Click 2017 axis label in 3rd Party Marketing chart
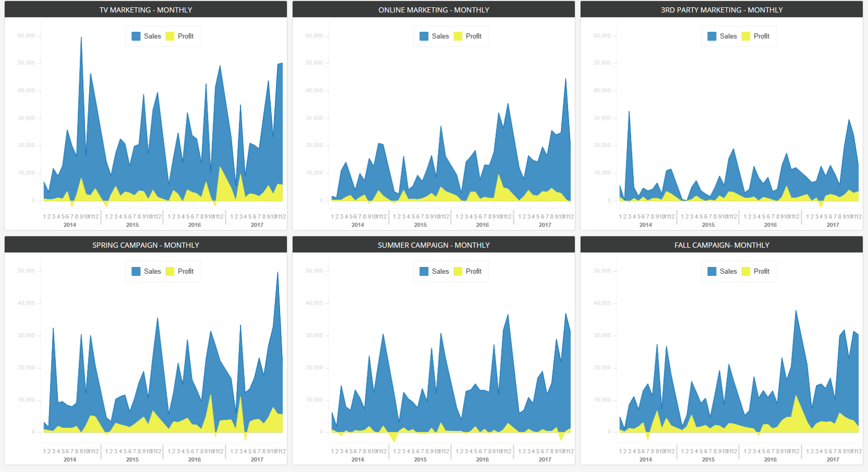Image resolution: width=868 pixels, height=472 pixels. 833,225
